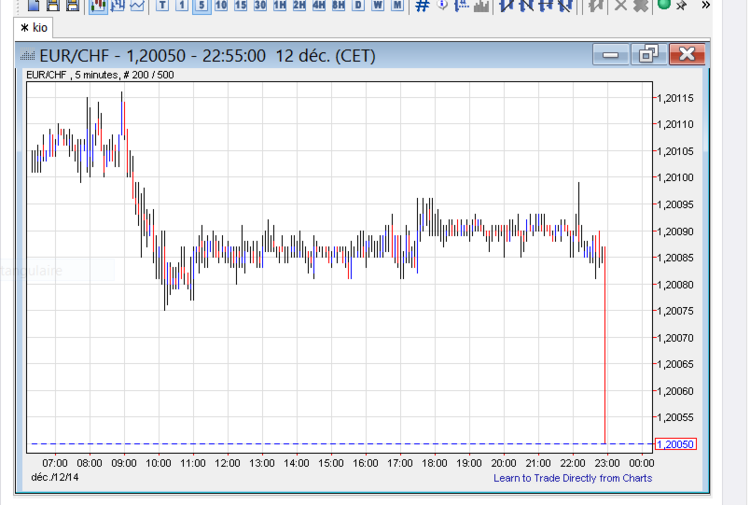This screenshot has height=505, width=750.
Task: Choose the daily (D) timeframe button
Action: (x=358, y=6)
